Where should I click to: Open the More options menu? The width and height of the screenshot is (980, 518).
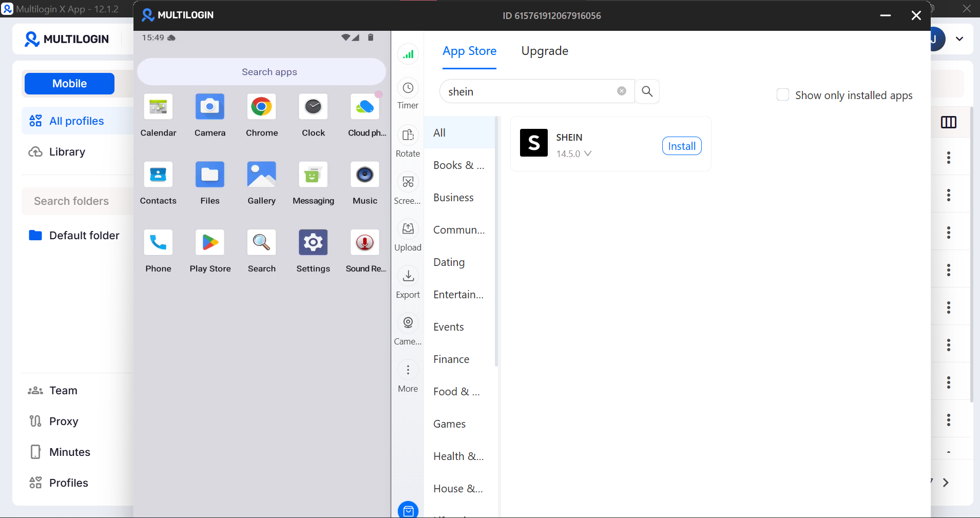point(408,370)
